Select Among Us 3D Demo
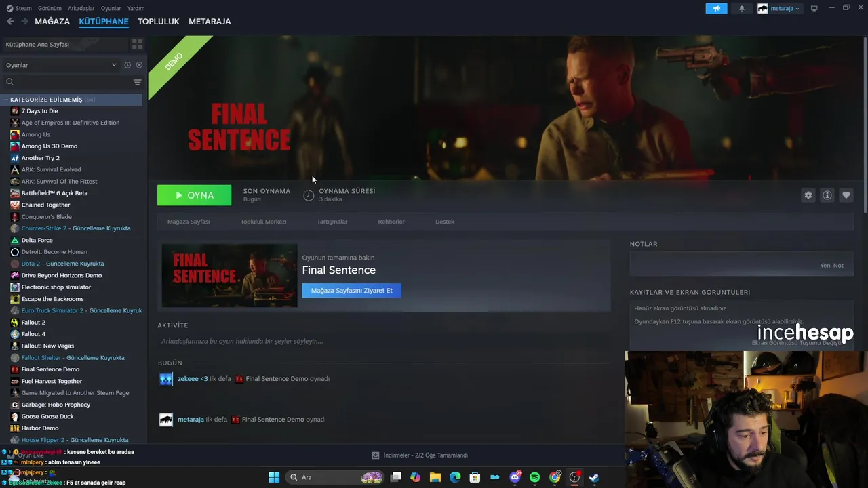Viewport: 868px width, 488px height. tap(50, 146)
